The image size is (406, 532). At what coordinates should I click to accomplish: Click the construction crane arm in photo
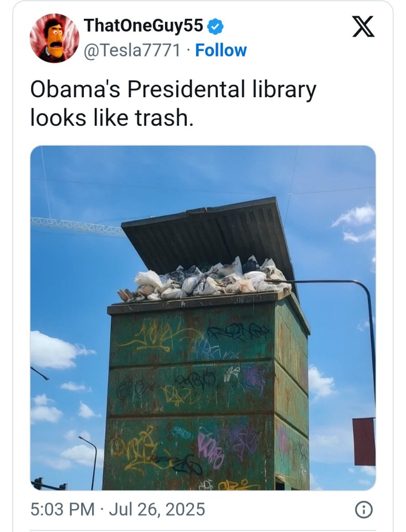coord(78,226)
